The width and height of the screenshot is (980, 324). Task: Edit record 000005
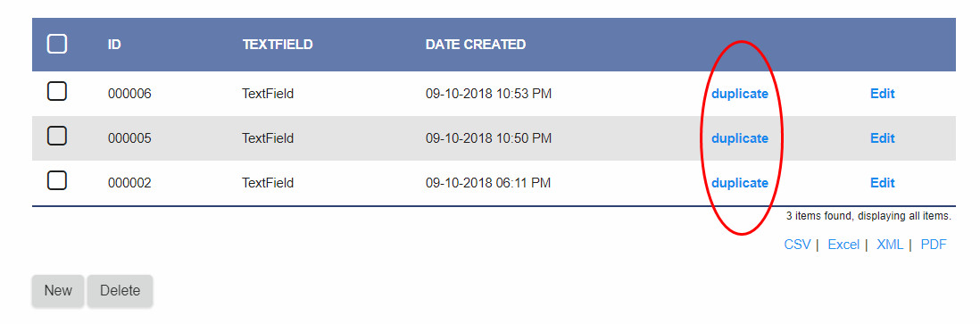tap(883, 138)
